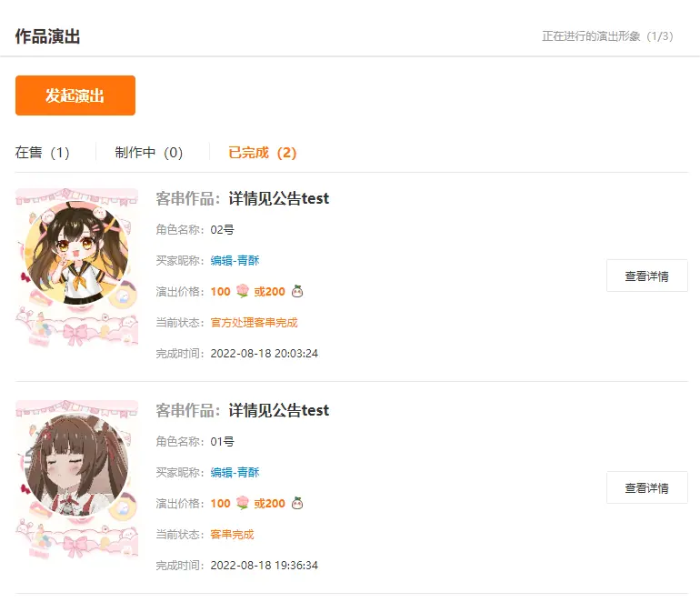View details for the 01号 role entry
Viewport: 700px width, 602px height.
(647, 487)
